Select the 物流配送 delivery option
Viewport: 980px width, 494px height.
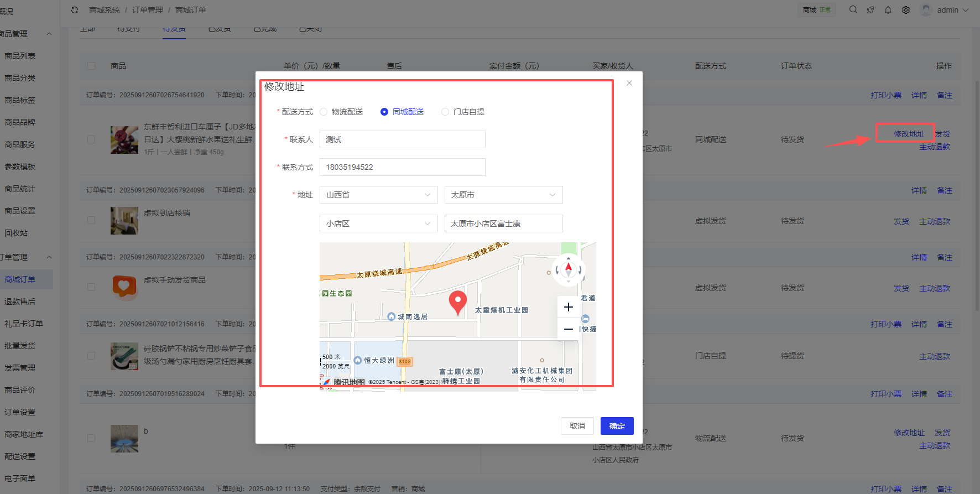[324, 112]
